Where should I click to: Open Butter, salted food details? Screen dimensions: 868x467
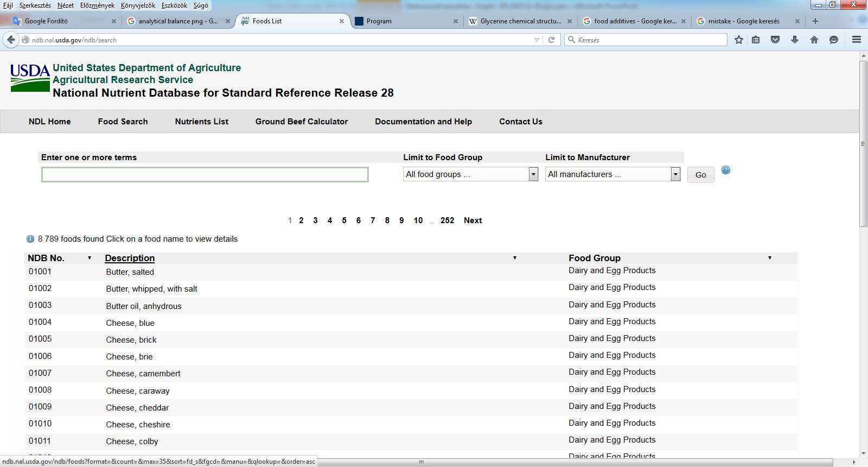point(130,272)
